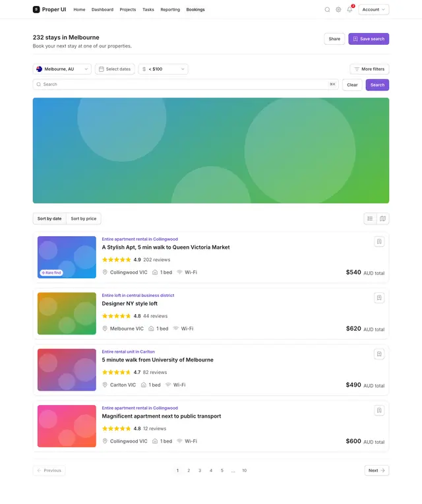The height and width of the screenshot is (504, 422).
Task: Select Sort by price
Action: [84, 218]
